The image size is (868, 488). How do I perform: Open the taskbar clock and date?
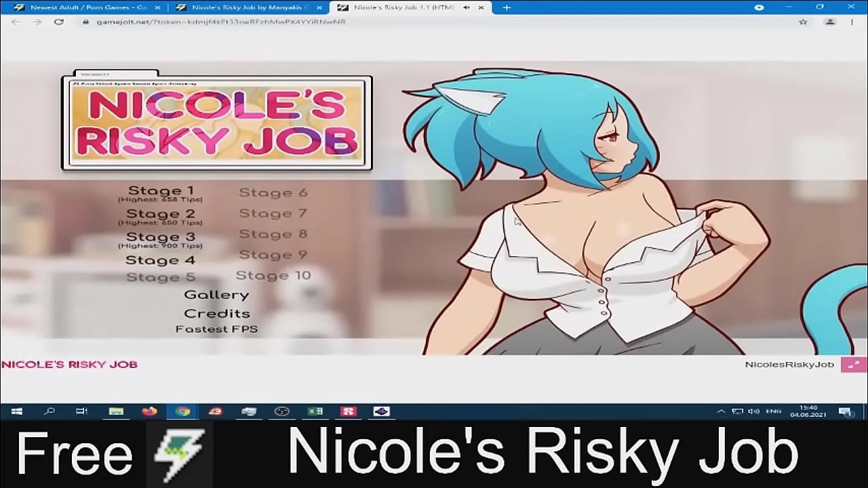click(x=807, y=411)
